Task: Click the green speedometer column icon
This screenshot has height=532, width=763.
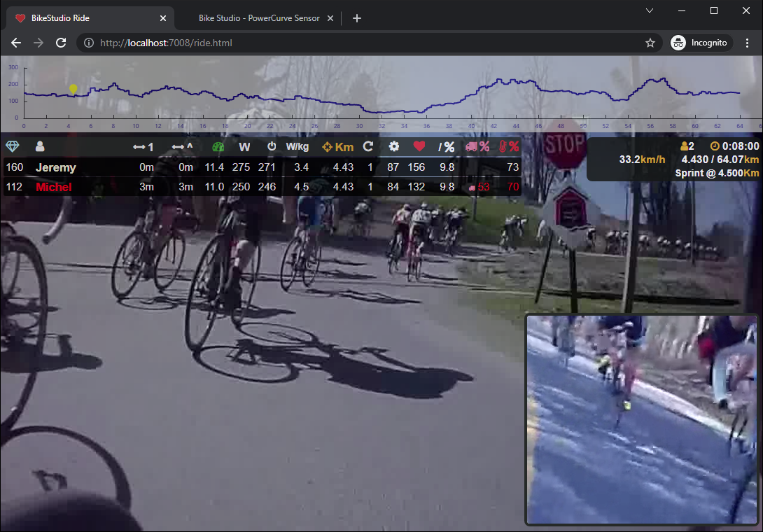Action: (218, 146)
